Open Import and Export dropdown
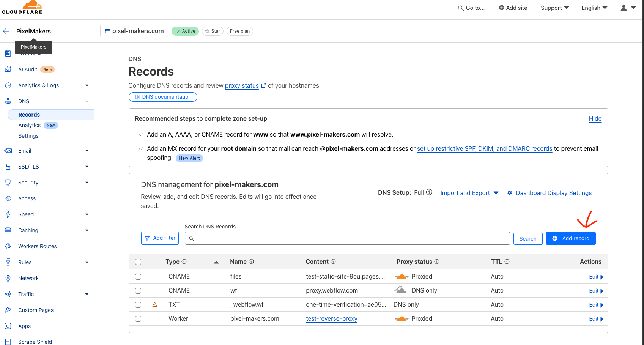 coord(469,193)
